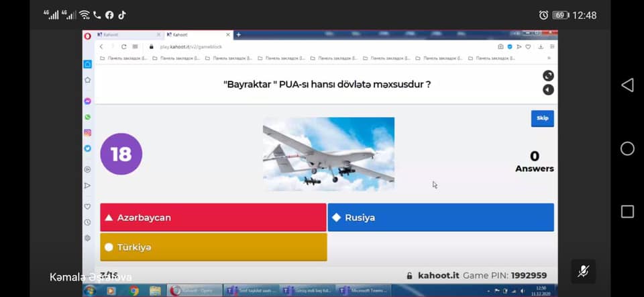Reload the Kahoot page
The image size is (644, 297).
[123, 47]
